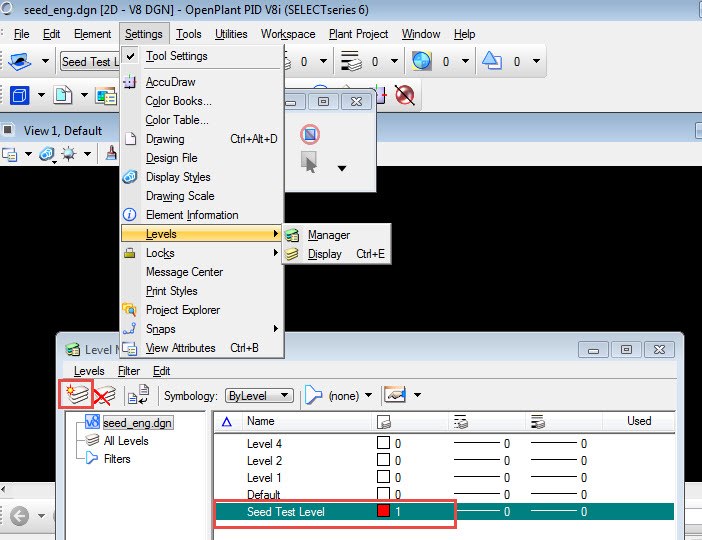Select the Default level row

(x=445, y=495)
